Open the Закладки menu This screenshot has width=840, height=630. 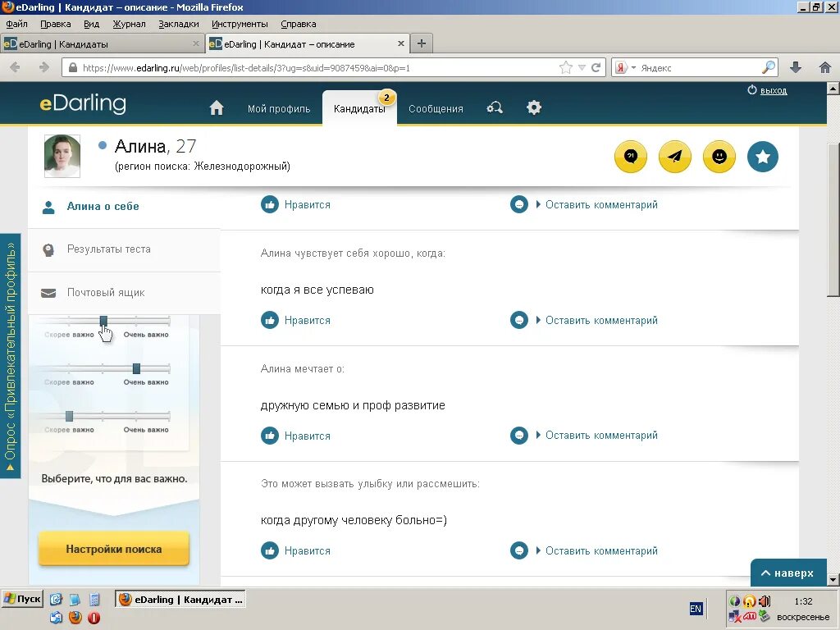point(179,24)
